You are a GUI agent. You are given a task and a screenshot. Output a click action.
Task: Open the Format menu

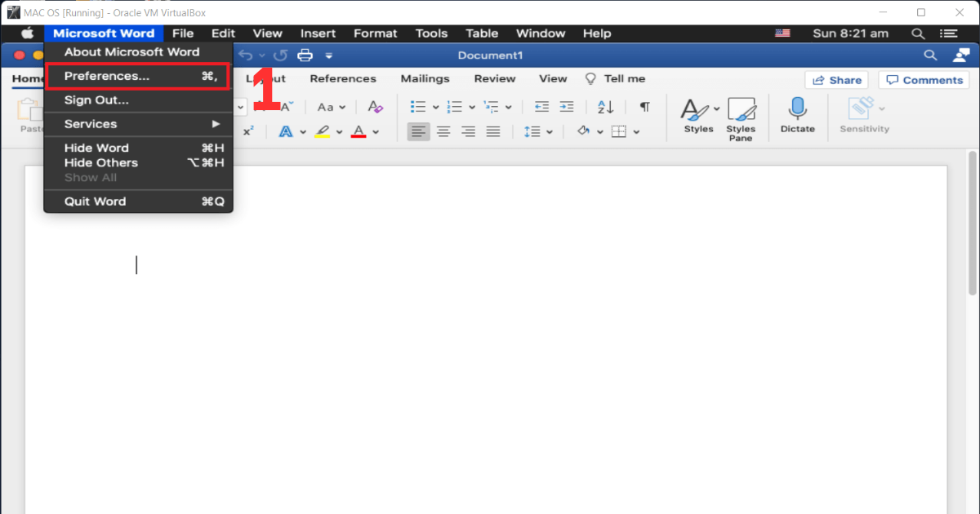click(x=375, y=33)
